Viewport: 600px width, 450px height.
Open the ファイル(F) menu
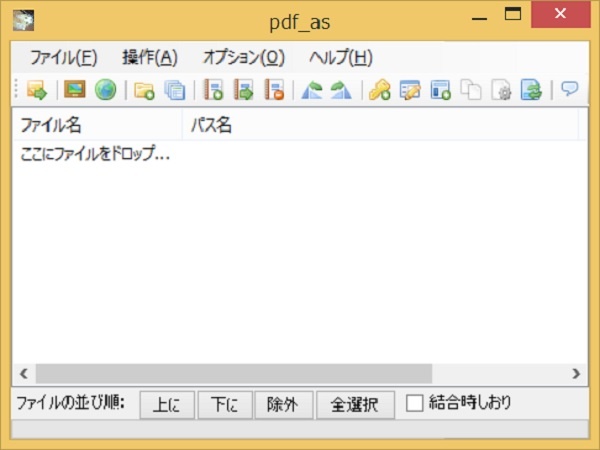[x=64, y=56]
